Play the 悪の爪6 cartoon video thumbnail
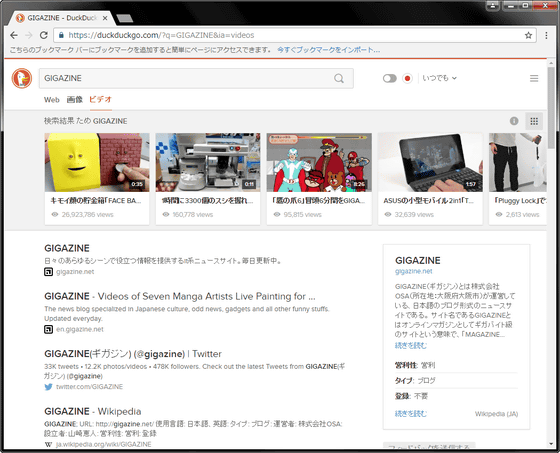The width and height of the screenshot is (560, 453). (x=319, y=162)
